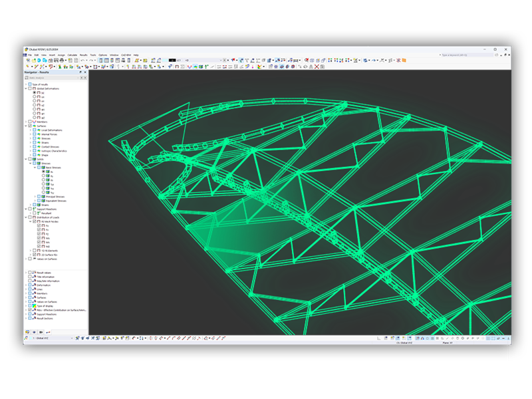Toggle the Members checkbox
The image size is (532, 399).
click(x=30, y=122)
